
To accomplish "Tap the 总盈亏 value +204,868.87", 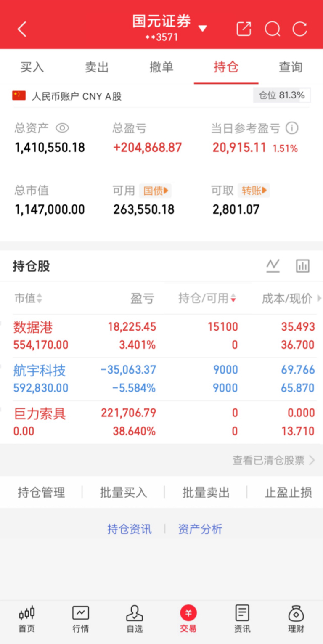I will tap(147, 148).
